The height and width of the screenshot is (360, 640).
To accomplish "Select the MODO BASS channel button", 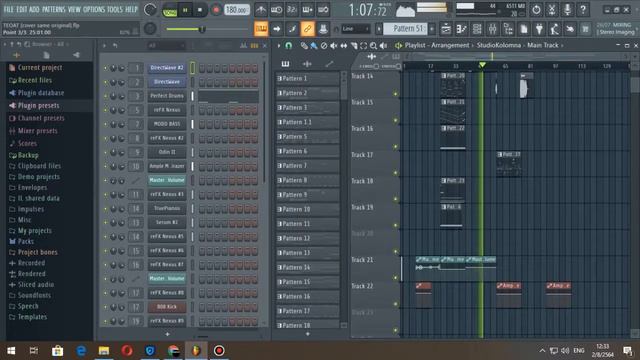I will [x=167, y=124].
